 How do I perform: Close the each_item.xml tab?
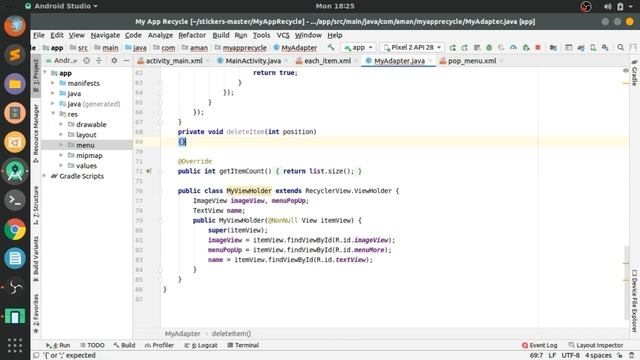[356, 61]
